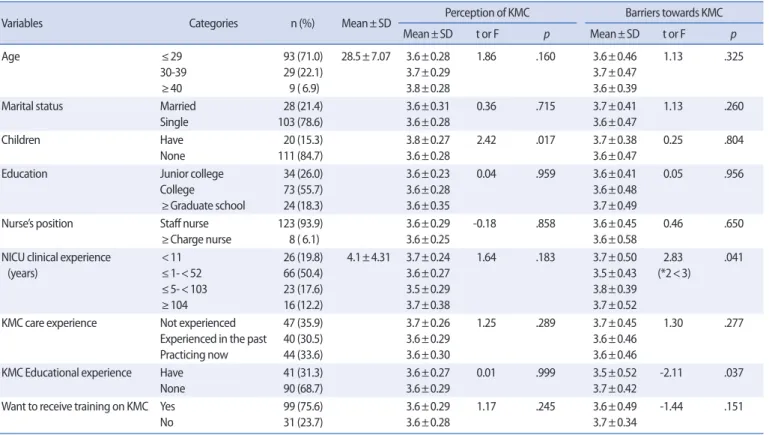The width and height of the screenshot is (769, 435).
Task: Click the 'Single' category cell
Action: (x=174, y=122)
